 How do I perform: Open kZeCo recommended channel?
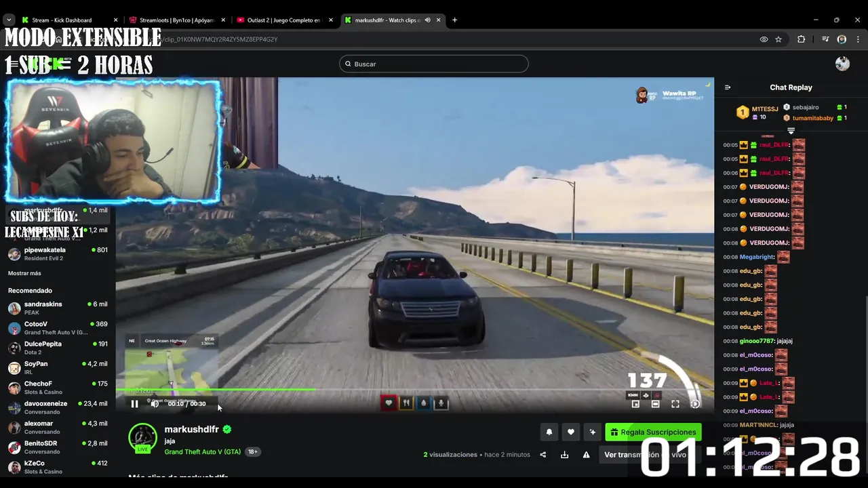click(58, 467)
